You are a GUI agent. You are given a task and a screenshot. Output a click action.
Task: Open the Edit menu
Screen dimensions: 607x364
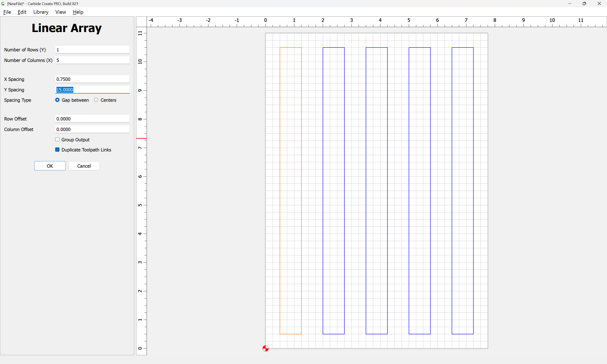click(22, 12)
